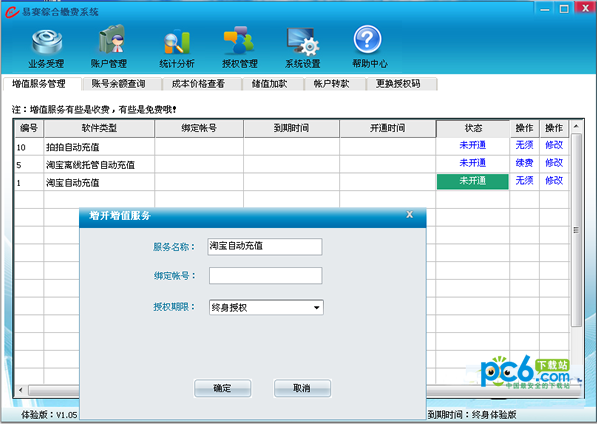Click the 编号 column header
Viewport: 597px width, 424px height.
click(x=29, y=128)
